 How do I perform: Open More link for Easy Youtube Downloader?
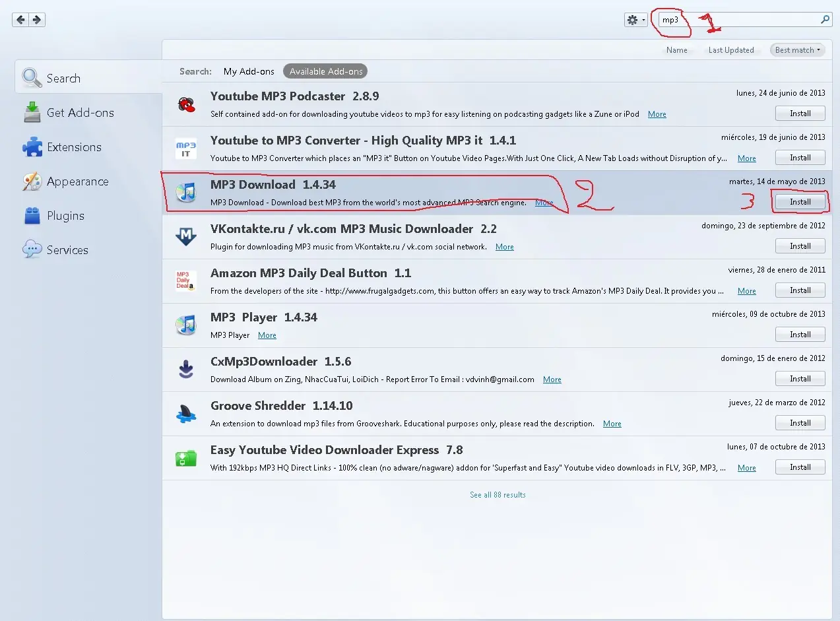[x=746, y=468]
